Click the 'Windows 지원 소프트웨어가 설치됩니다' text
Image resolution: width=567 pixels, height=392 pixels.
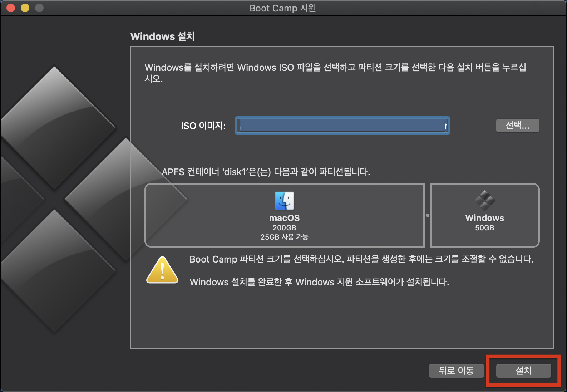319,282
